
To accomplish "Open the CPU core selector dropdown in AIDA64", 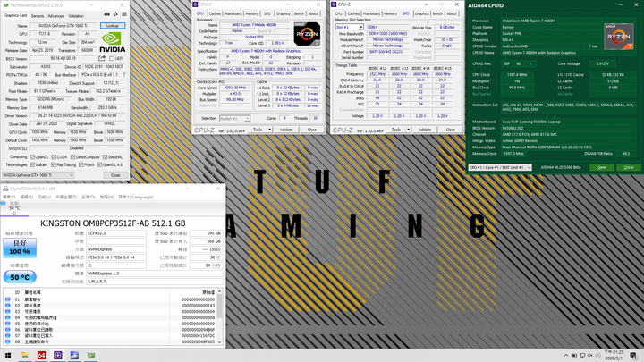I will [500, 167].
